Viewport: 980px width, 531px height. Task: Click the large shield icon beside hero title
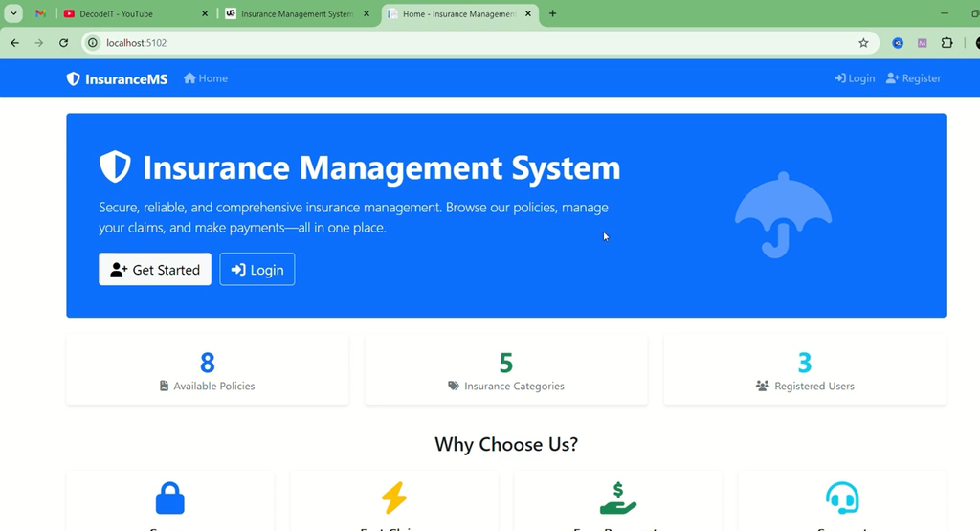coord(115,166)
